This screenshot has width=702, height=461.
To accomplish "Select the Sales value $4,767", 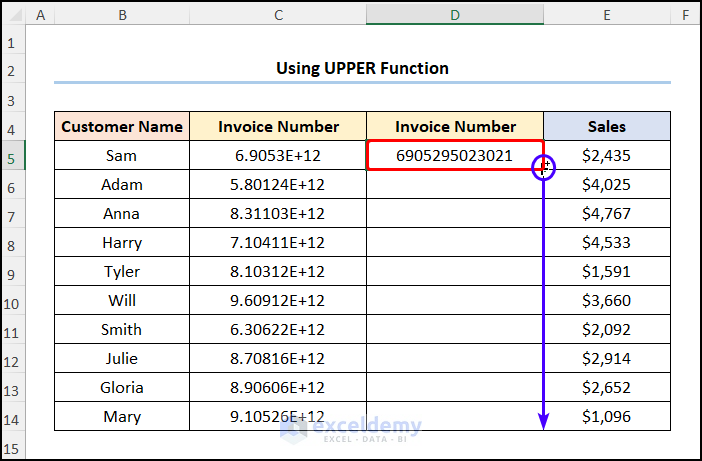I will point(607,213).
